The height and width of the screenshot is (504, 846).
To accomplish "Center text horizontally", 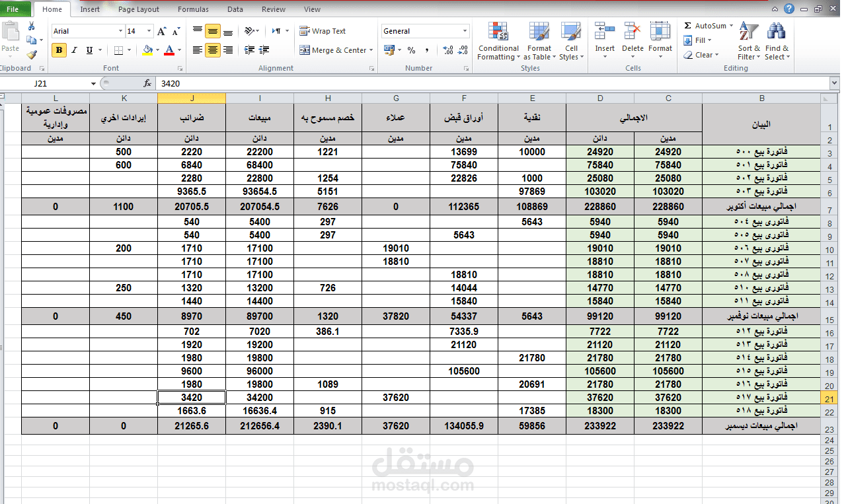I will click(213, 50).
